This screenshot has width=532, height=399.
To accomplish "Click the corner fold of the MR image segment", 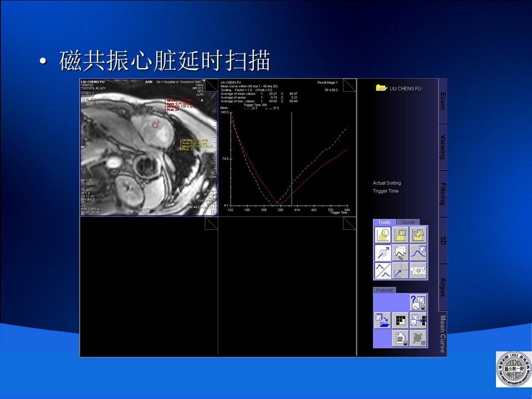I will coord(211,85).
